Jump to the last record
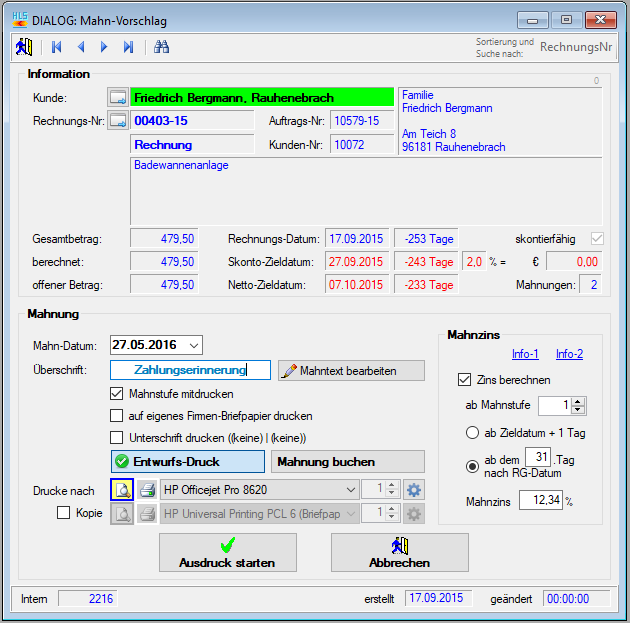This screenshot has height=623, width=630. coord(128,47)
